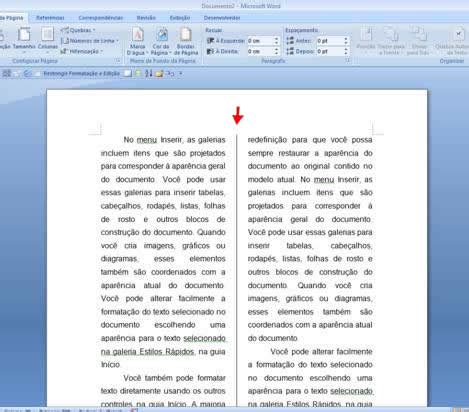Adjust the Depois spacing stepper
Screen dimensions: 469x412
point(346,51)
